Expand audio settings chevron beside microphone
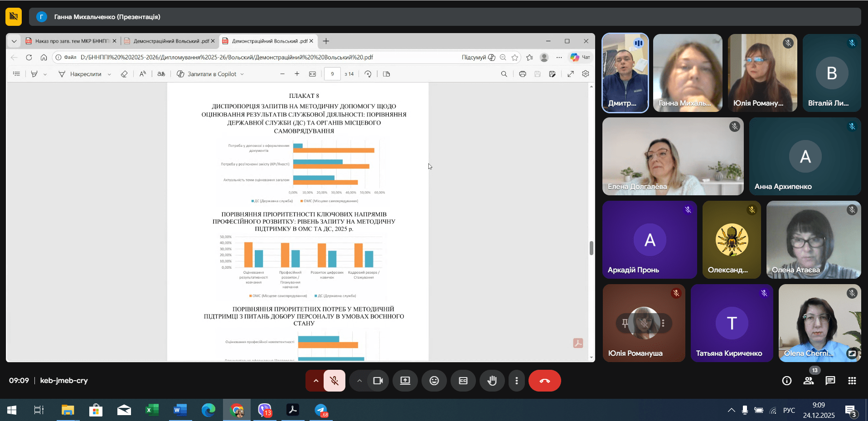Viewport: 868px width, 421px height. [316, 381]
